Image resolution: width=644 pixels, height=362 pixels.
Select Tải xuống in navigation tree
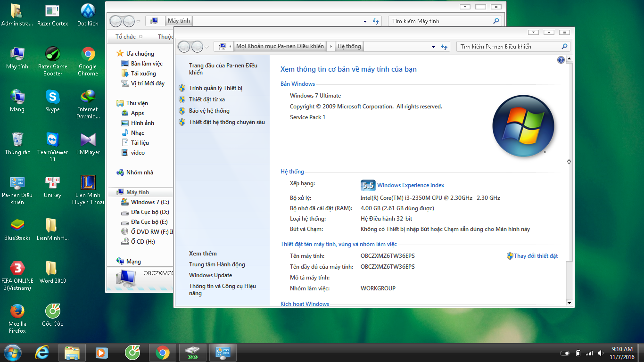click(x=143, y=74)
